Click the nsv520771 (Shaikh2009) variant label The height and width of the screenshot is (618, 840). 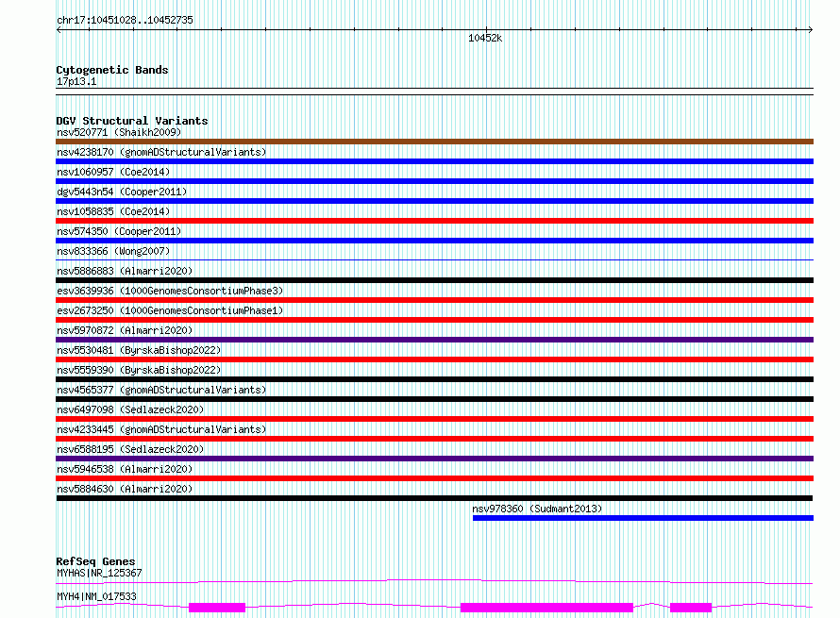coord(119,132)
